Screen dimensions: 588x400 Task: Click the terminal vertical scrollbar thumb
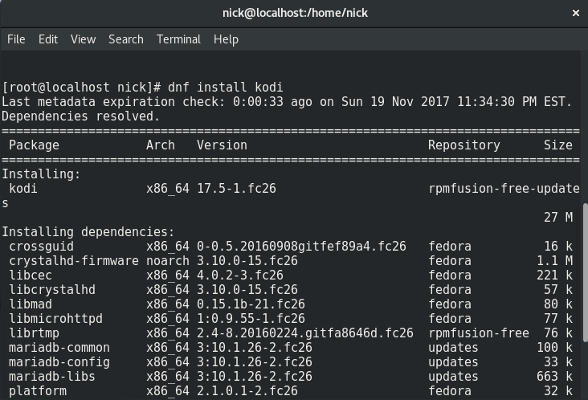(x=585, y=273)
